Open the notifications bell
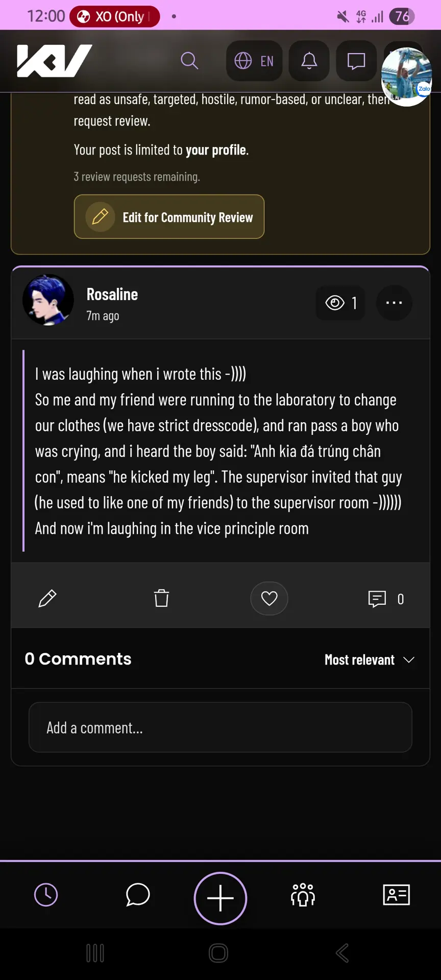The height and width of the screenshot is (980, 441). (x=309, y=61)
